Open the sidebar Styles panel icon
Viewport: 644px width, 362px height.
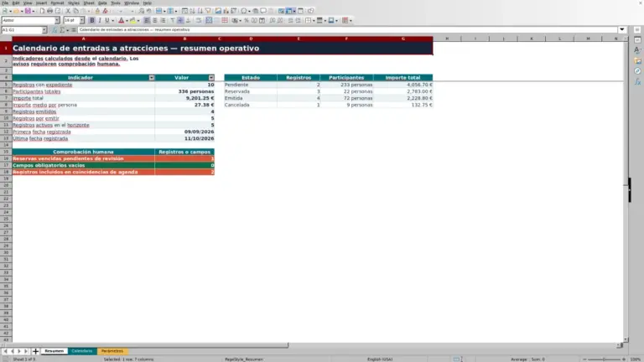click(x=637, y=50)
